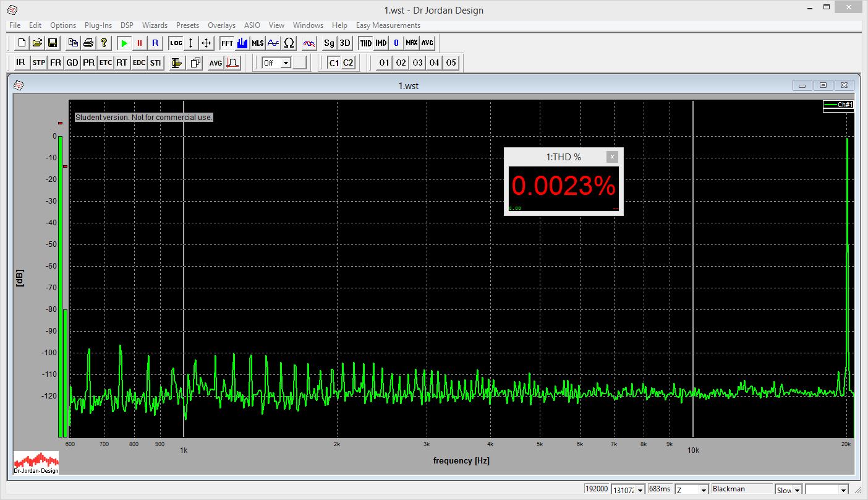Open the Overlays menu
868x500 pixels.
(x=221, y=25)
